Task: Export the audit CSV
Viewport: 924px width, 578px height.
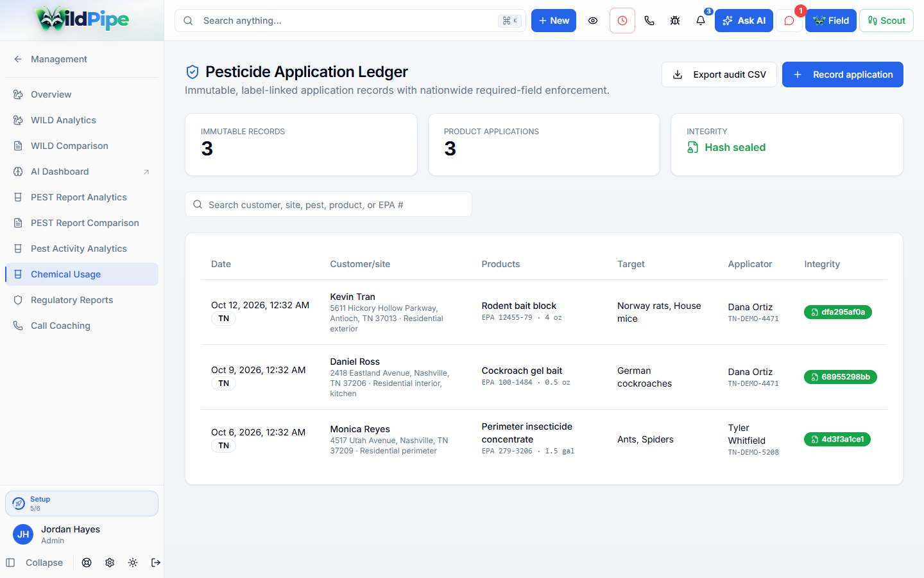Action: pyautogui.click(x=719, y=74)
